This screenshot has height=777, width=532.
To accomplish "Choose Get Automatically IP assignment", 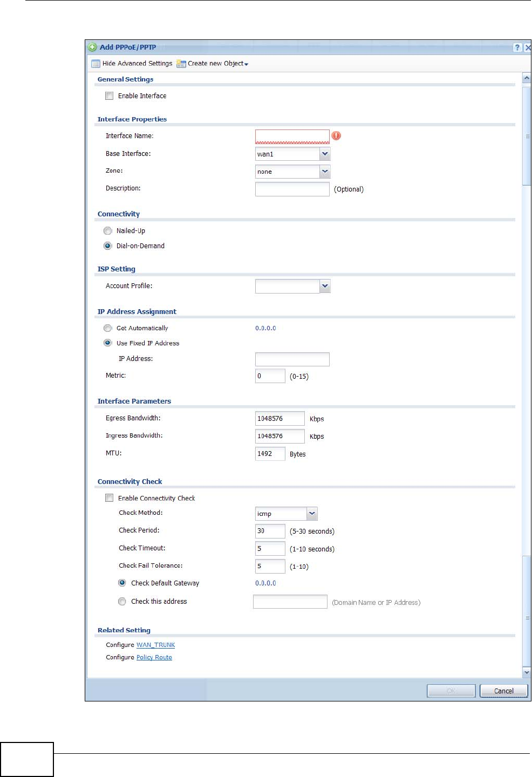I will tap(108, 328).
